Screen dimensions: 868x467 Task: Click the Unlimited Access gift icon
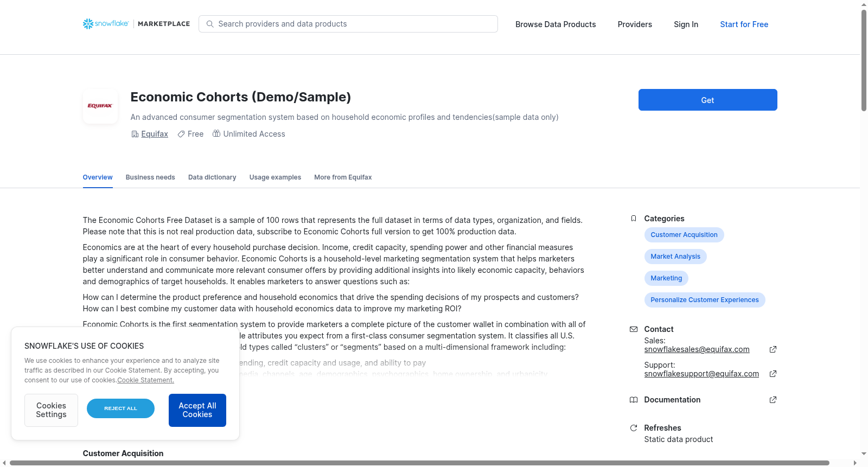pos(216,133)
